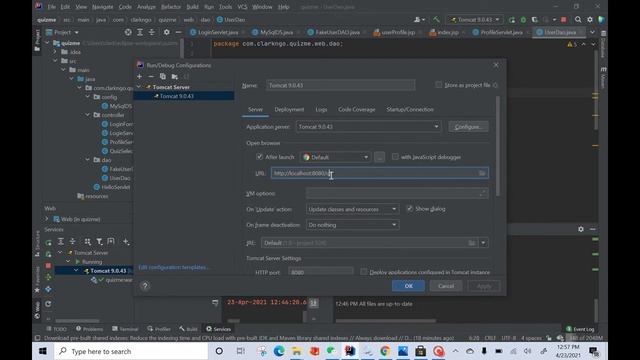Open Terminal tool window button
Viewport: 640px width, 360px height.
[x=125, y=329]
